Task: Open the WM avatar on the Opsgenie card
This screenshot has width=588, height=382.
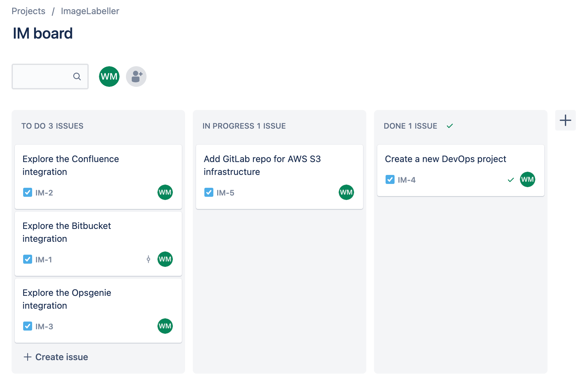Action: click(165, 326)
